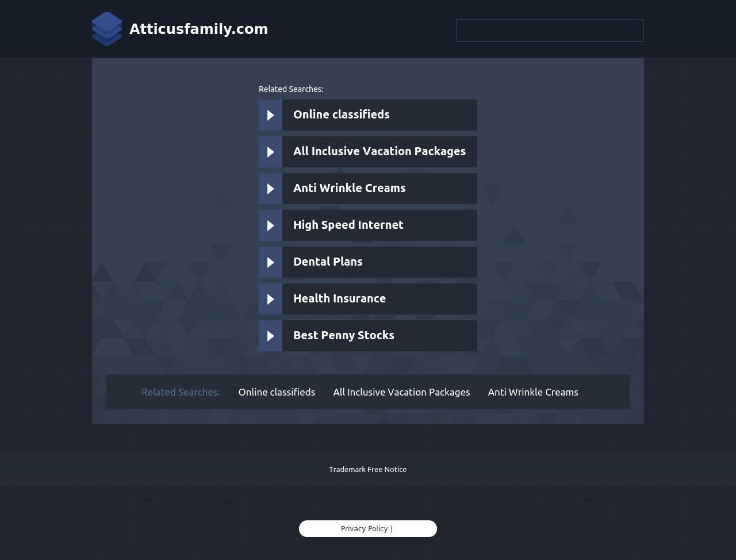Click arrow icon beside Online classifieds
The height and width of the screenshot is (560, 736).
click(x=270, y=115)
